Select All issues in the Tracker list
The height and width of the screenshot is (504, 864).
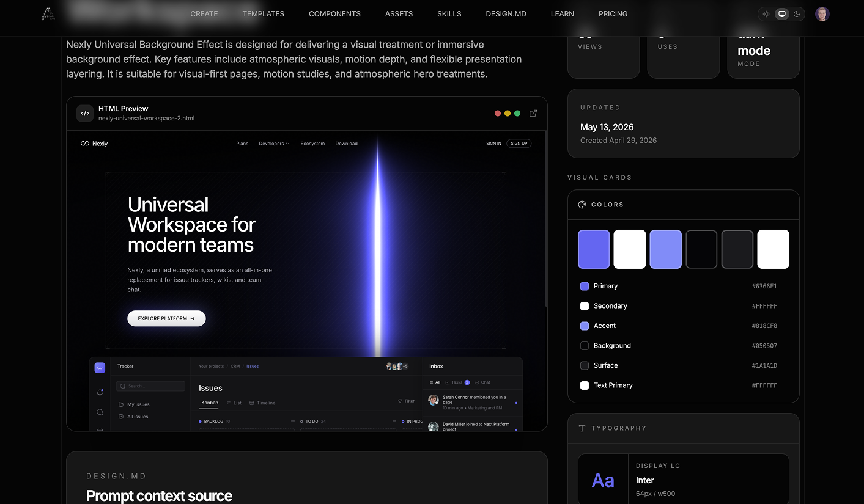[x=133, y=417]
